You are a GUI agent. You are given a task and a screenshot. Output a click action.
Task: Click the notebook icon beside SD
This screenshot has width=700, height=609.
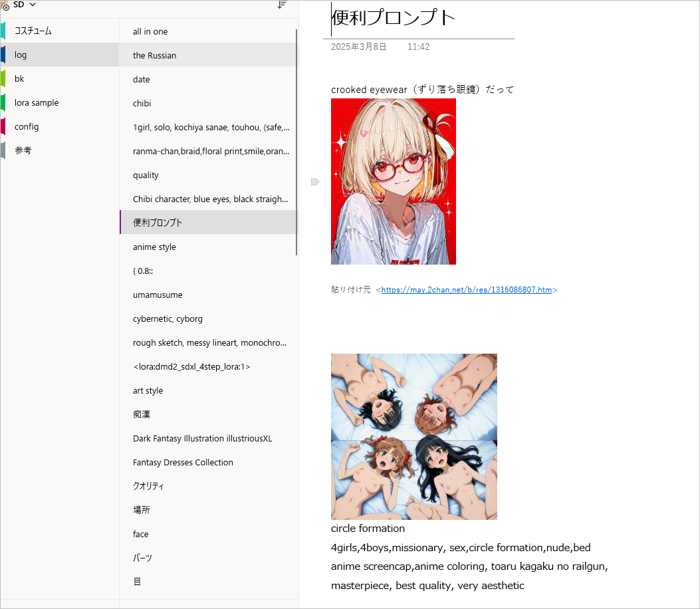tap(5, 5)
